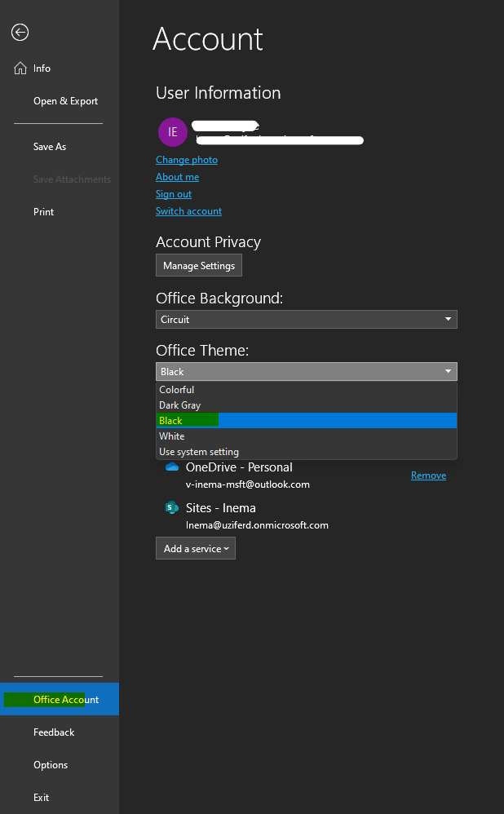Select Black theme option in list
The width and height of the screenshot is (504, 814).
coord(307,421)
